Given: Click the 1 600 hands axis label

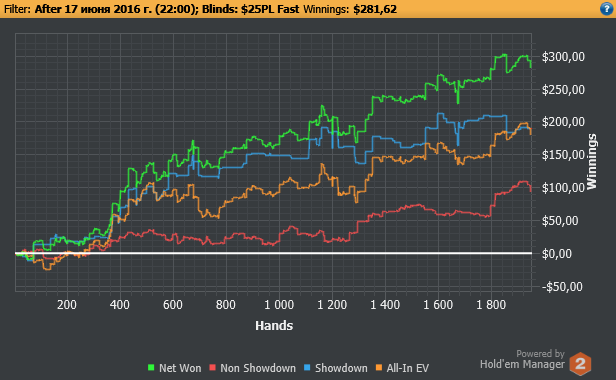Looking at the screenshot, I should point(438,305).
